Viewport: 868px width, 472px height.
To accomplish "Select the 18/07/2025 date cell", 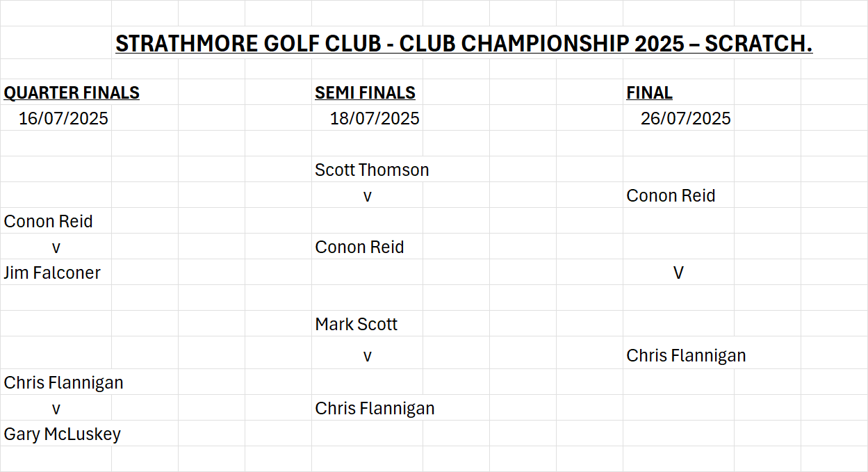I will tap(375, 118).
